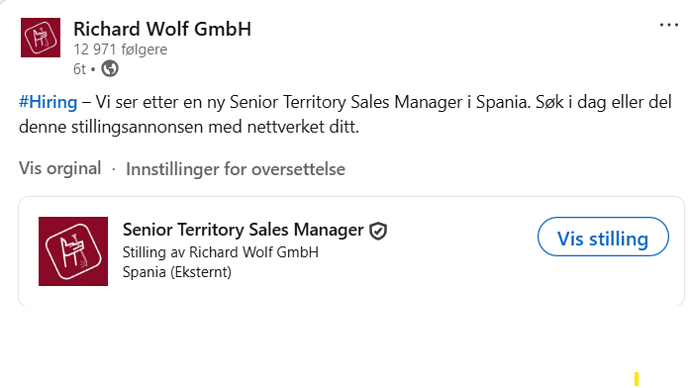Click Stilling av Richard Wolf GmbH text
690x388 pixels.
click(220, 253)
